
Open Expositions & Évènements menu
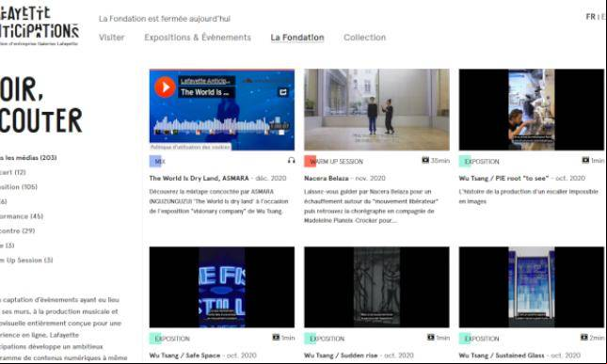click(198, 38)
